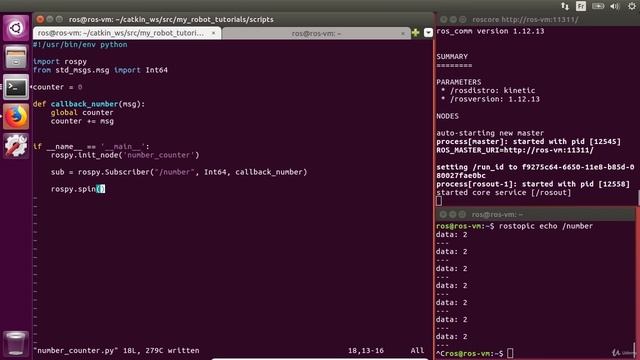
Task: Click the cursor block in the roscore terminal
Action: click(x=439, y=201)
